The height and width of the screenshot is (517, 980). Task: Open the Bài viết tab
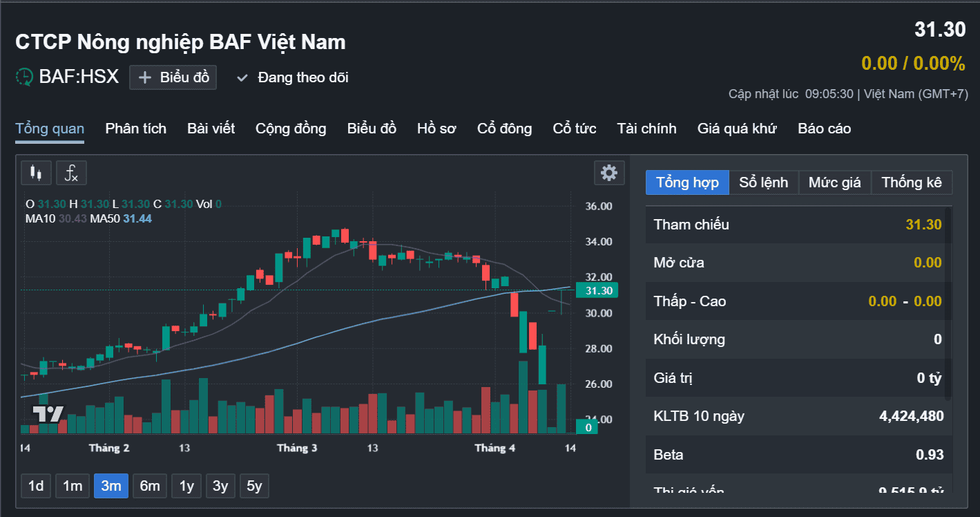(211, 129)
